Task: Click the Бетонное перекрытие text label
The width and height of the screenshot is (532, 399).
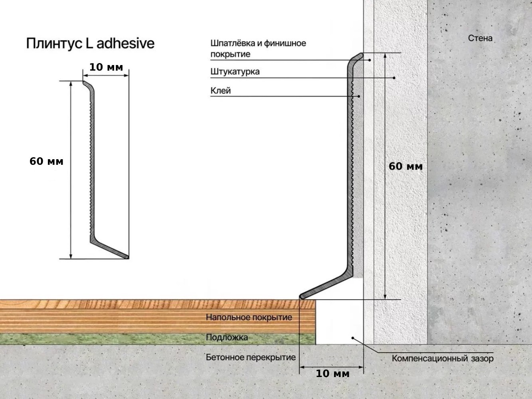Action: pyautogui.click(x=250, y=357)
